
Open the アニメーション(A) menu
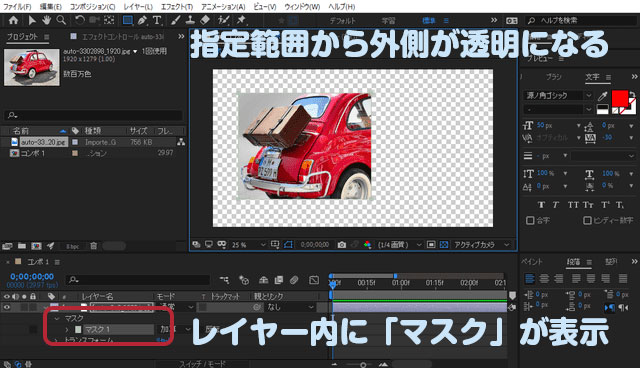(x=223, y=7)
